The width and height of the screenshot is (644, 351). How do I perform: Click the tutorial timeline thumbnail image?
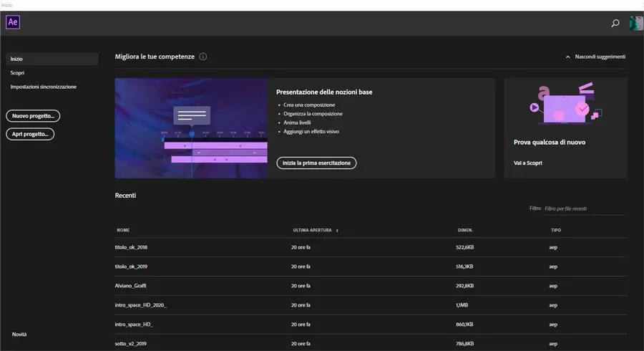(x=191, y=128)
